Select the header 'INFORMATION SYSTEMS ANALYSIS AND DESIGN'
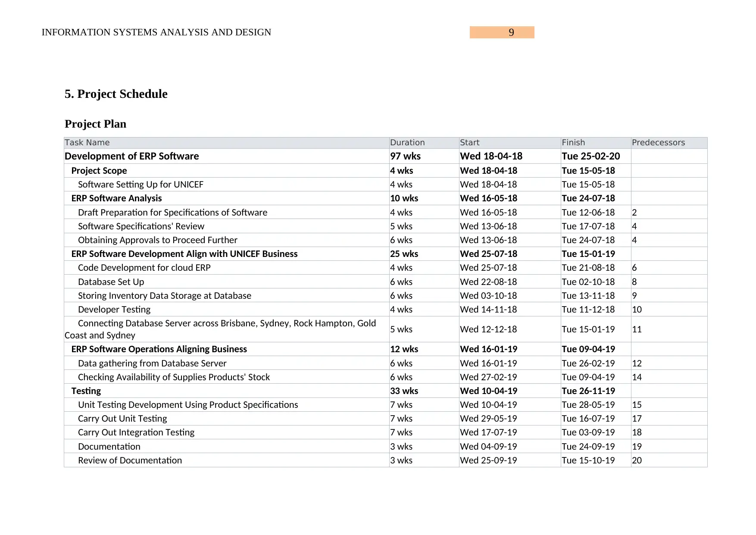756x535 pixels. pos(156,32)
